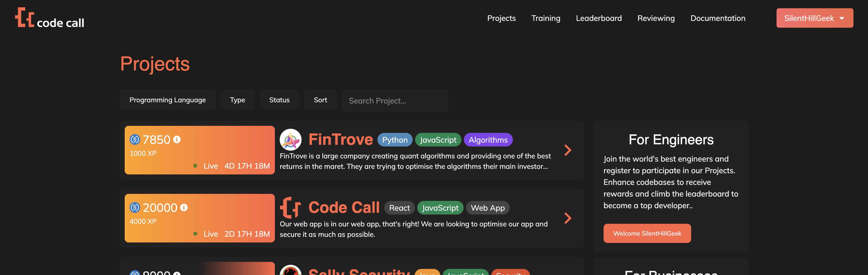Click the coin icon beside 20000
Image resolution: width=868 pixels, height=275 pixels.
click(135, 207)
